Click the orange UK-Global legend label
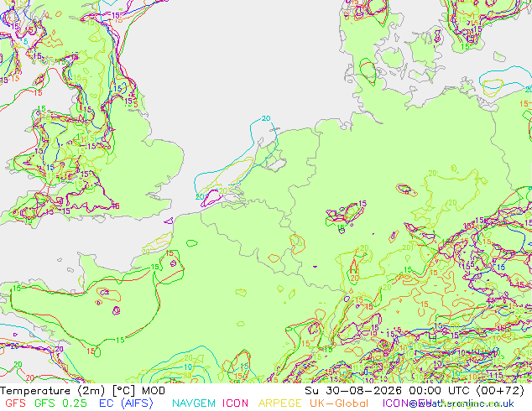The width and height of the screenshot is (532, 411). pos(339,403)
